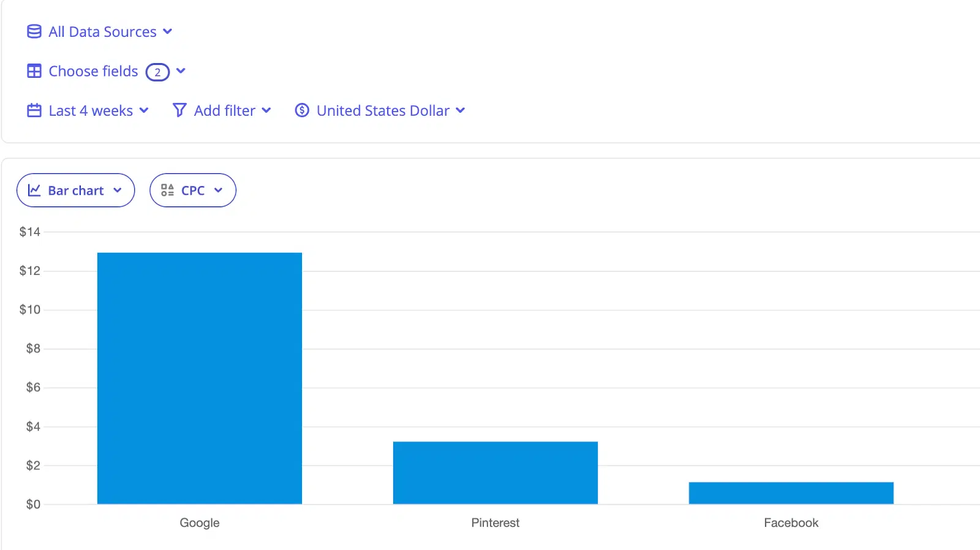Click the table grid icon for Choose fields
The height and width of the screenshot is (550, 980).
click(x=34, y=71)
